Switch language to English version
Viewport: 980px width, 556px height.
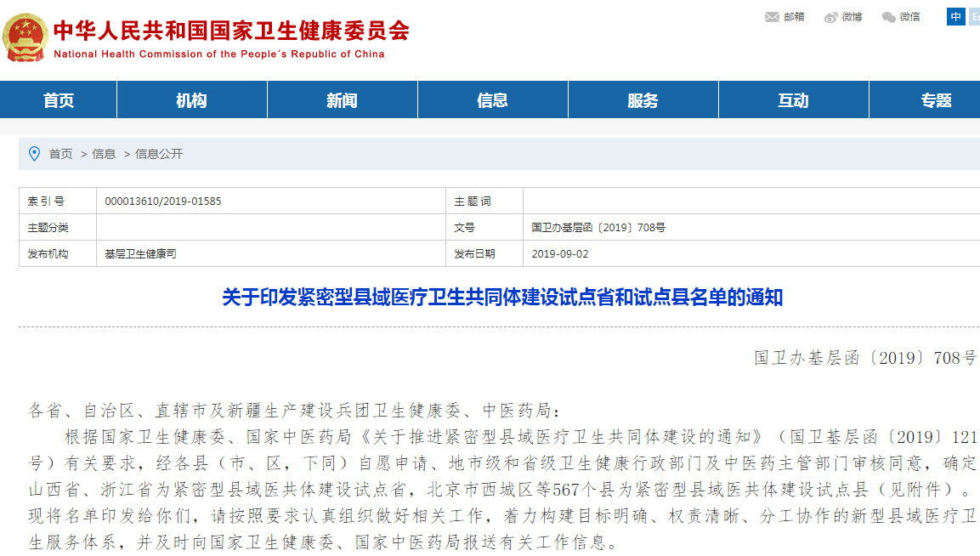coord(974,17)
